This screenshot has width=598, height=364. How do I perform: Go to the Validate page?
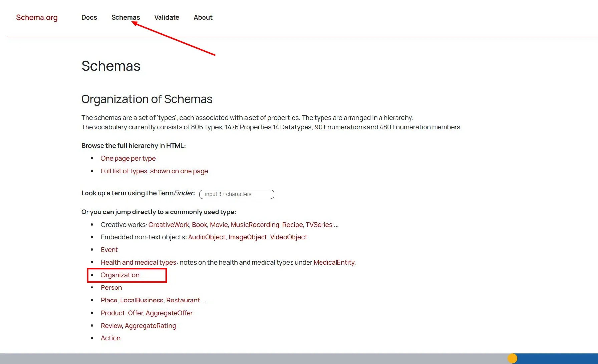[167, 17]
